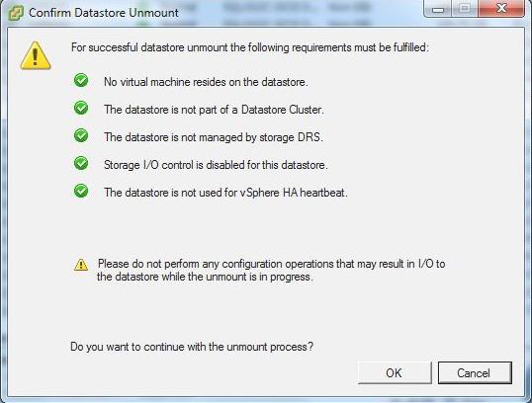Click the text 'The datastore is not managed by storage DRS'
The image size is (532, 403).
coord(214,137)
